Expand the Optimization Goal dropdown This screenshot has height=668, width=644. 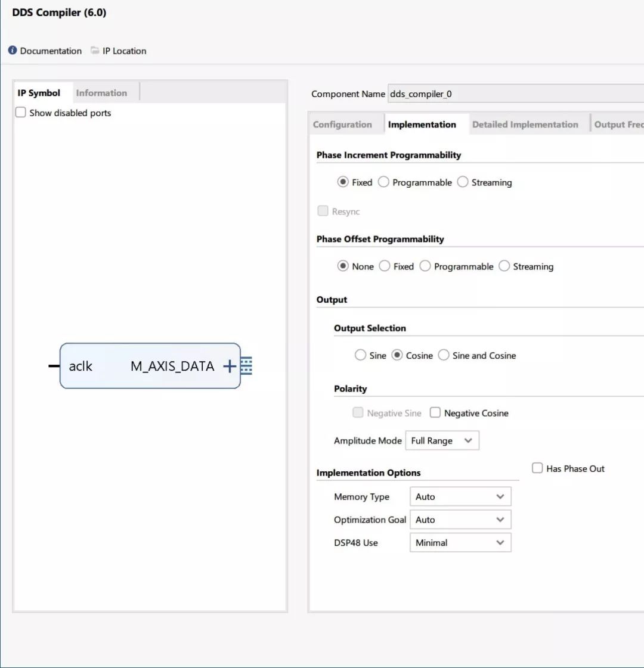pos(460,520)
